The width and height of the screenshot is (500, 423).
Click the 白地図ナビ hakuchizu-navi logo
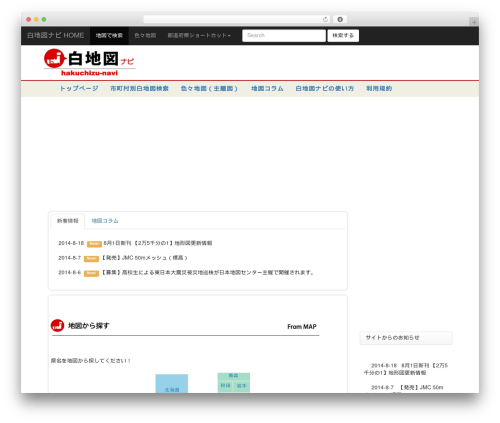click(89, 62)
